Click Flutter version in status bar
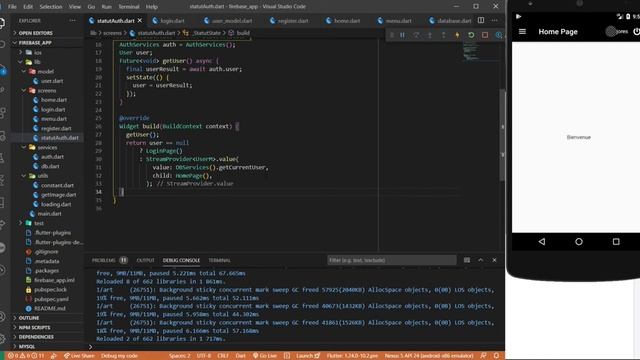The width and height of the screenshot is (640, 360). (x=352, y=356)
